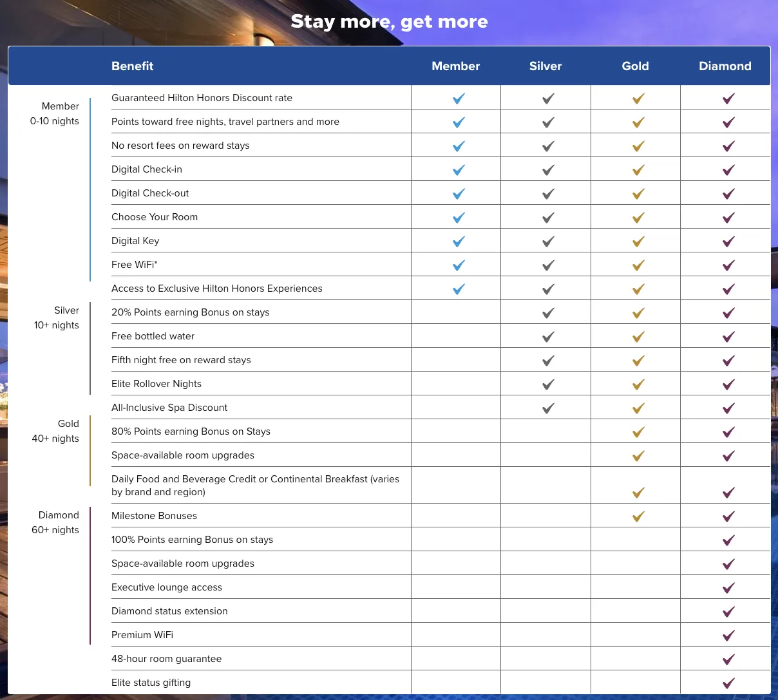Click the Diamond 60+ nights tier label

pyautogui.click(x=55, y=522)
